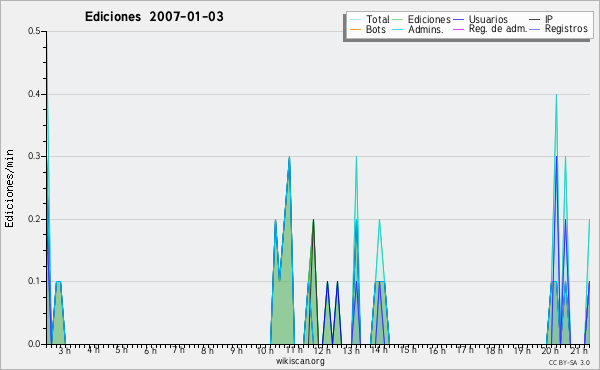This screenshot has height=370, width=600.
Task: Click the 20 h time axis label
Action: coord(549,350)
